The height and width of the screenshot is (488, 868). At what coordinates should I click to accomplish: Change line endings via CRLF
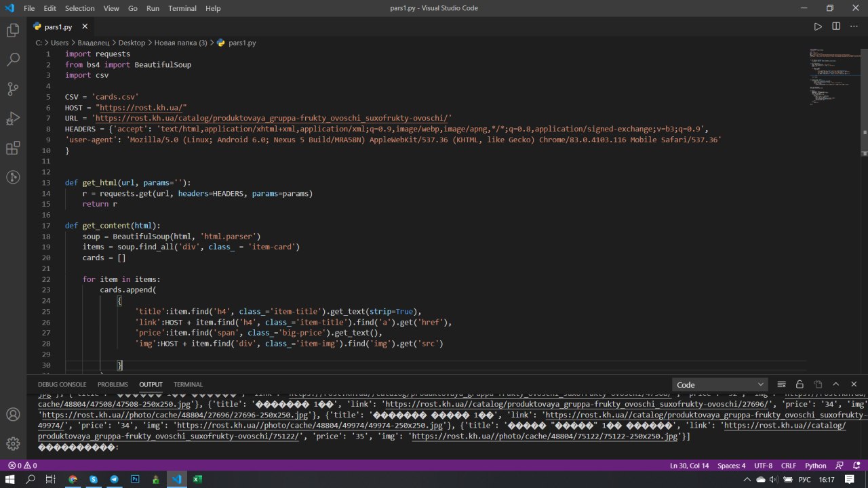(789, 466)
